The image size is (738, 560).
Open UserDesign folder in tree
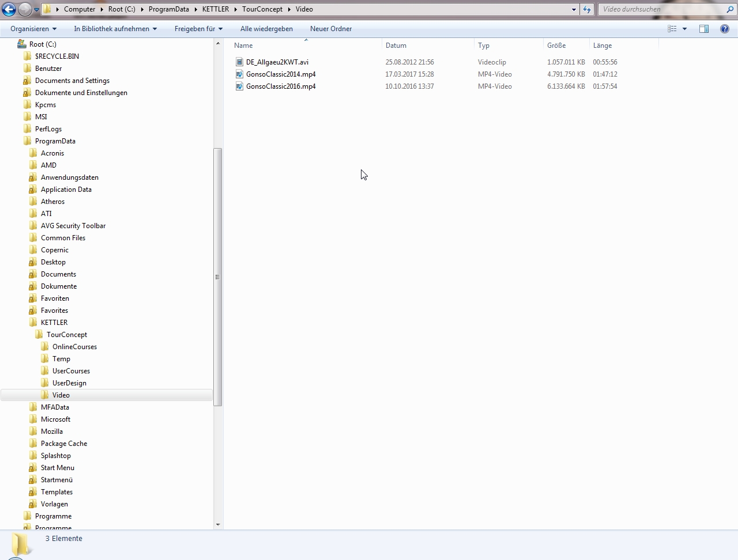(x=69, y=383)
